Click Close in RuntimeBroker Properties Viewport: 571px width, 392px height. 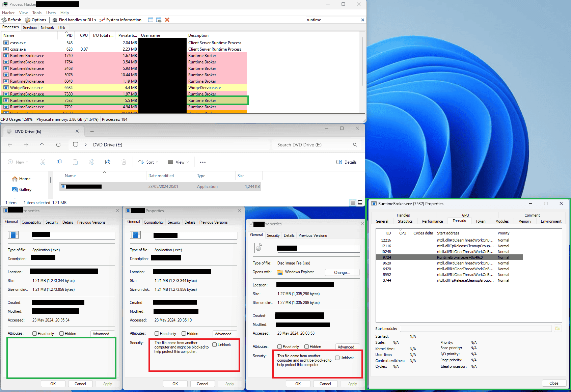[554, 383]
